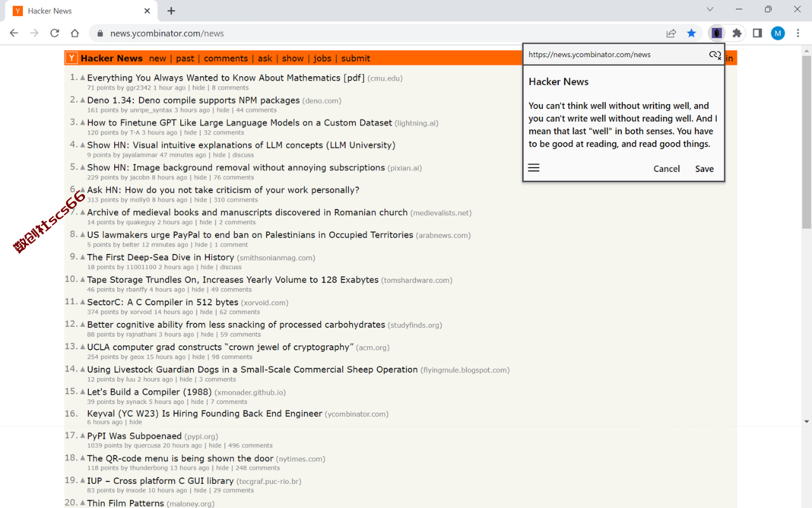Open 'discuss' link on LLM University story
This screenshot has height=508, width=812.
click(x=243, y=155)
